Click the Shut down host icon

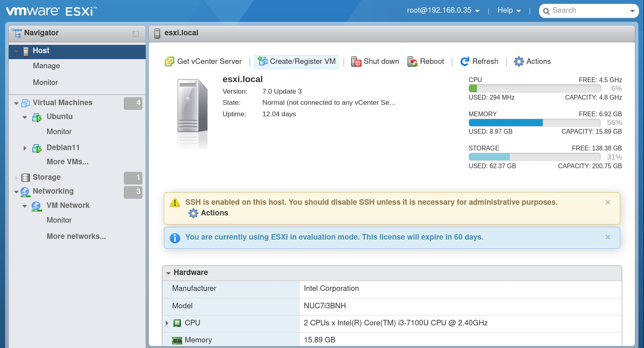pos(356,62)
